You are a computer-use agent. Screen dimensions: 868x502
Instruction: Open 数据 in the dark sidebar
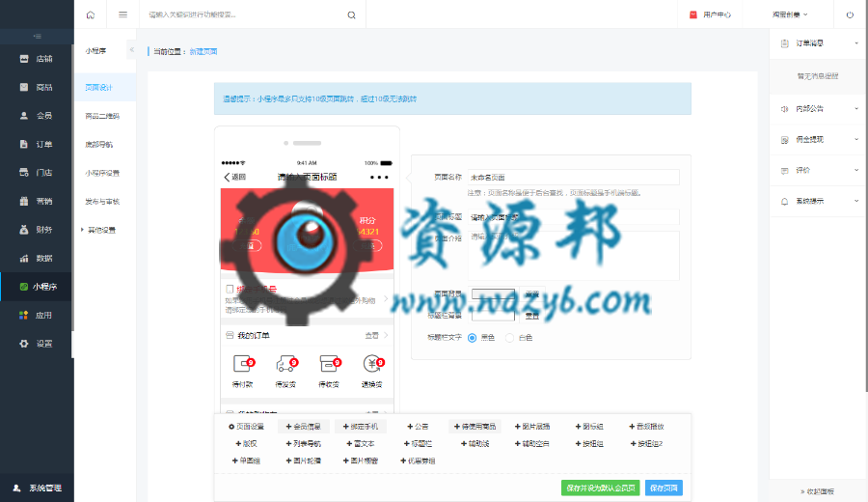click(x=36, y=258)
